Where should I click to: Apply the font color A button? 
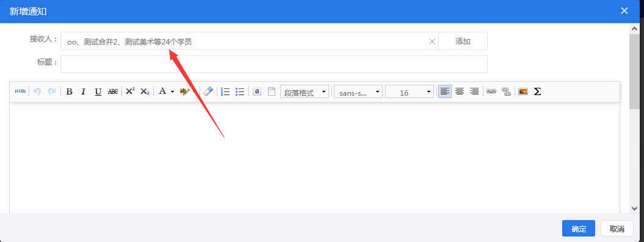tap(162, 91)
